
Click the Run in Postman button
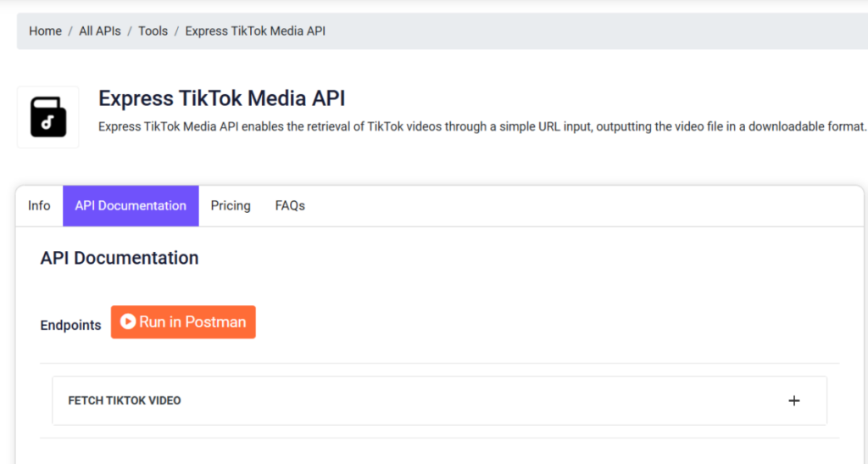pos(183,321)
